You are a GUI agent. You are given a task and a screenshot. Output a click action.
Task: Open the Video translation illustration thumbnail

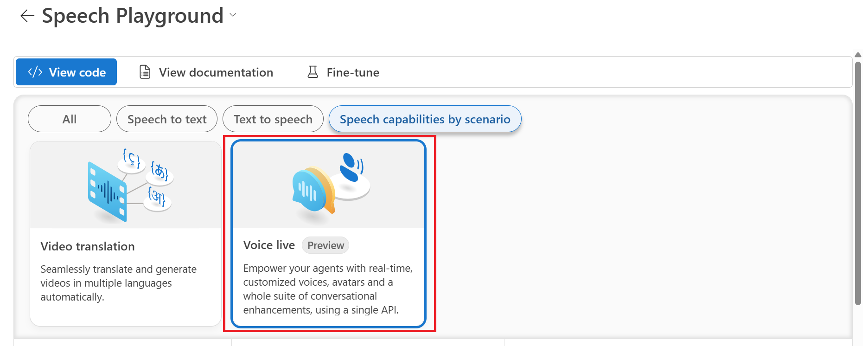[126, 185]
